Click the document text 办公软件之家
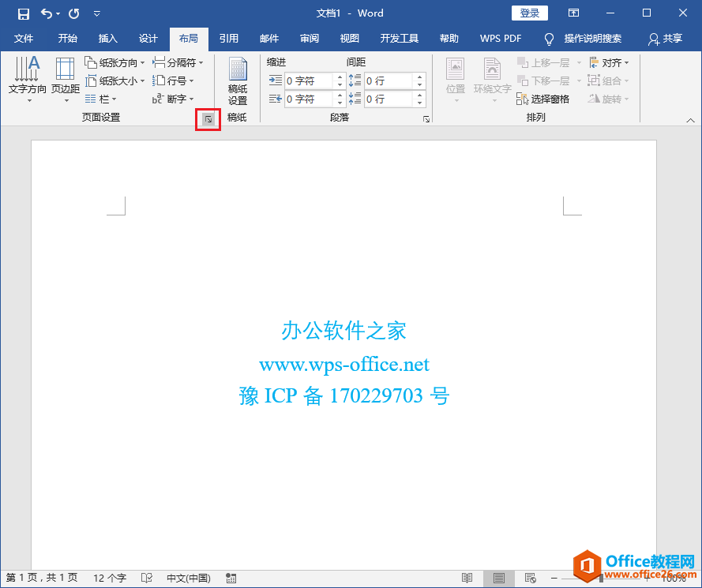The height and width of the screenshot is (588, 702). click(x=343, y=331)
